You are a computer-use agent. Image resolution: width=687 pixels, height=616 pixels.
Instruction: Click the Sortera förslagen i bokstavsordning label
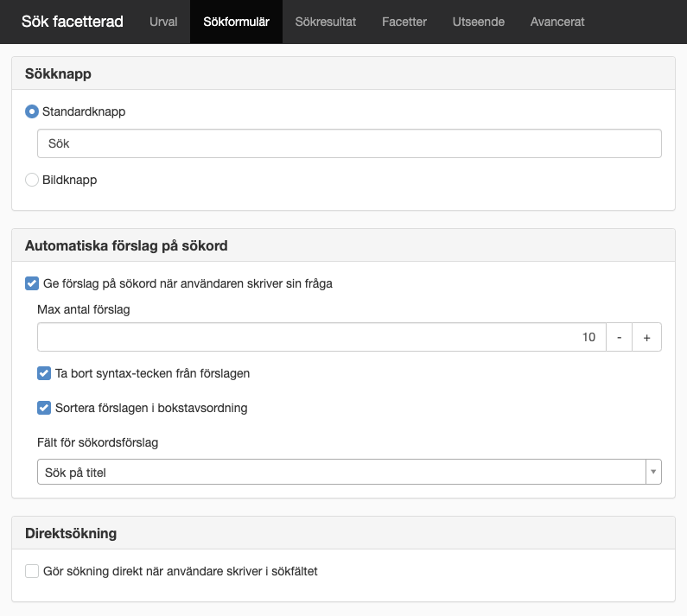[x=151, y=408]
